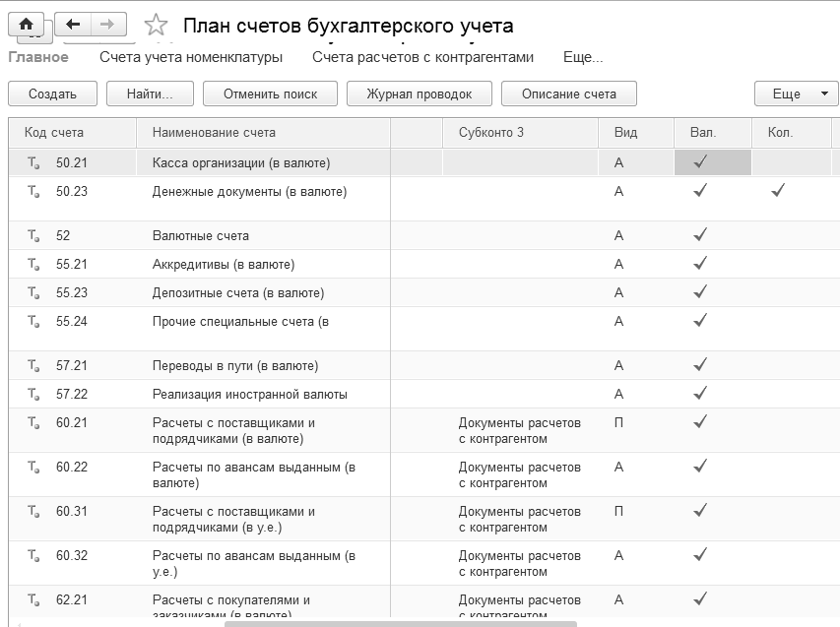Toggle the Кол. checkmark for account 50.23
Image resolution: width=840 pixels, height=627 pixels.
[x=778, y=191]
